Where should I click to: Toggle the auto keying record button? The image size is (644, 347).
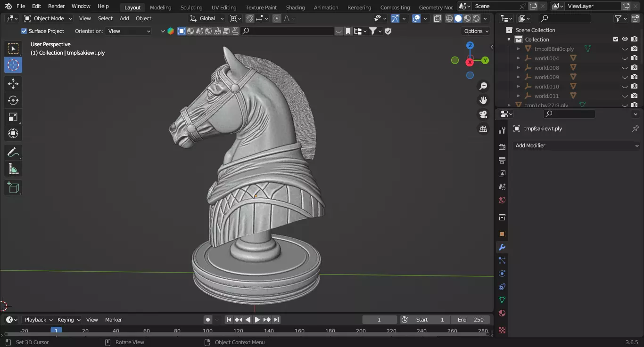tap(208, 320)
